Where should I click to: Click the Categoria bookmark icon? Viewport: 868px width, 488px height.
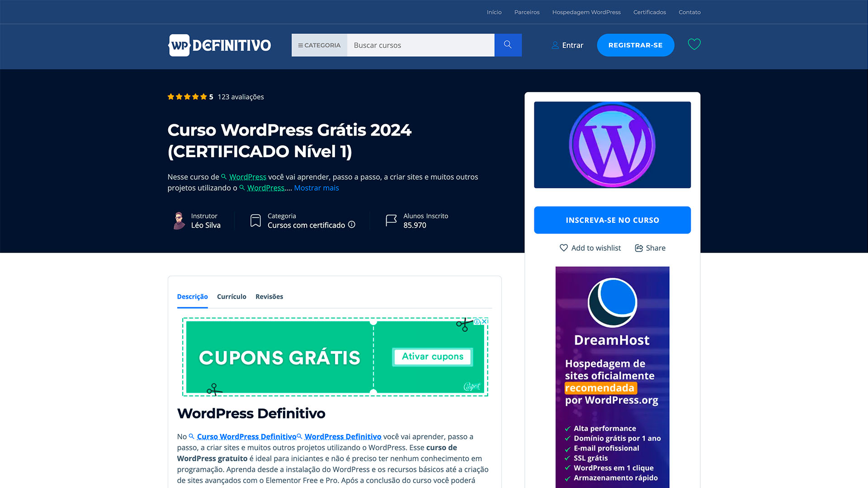[255, 221]
